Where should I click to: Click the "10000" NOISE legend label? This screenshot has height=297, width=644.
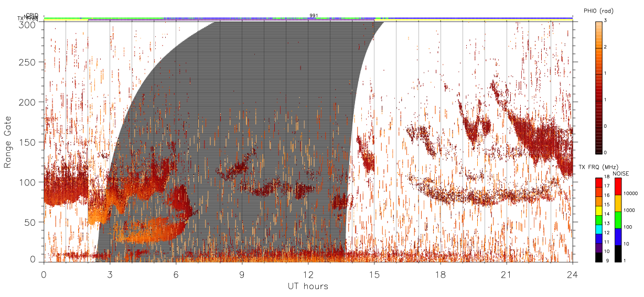[x=631, y=194]
